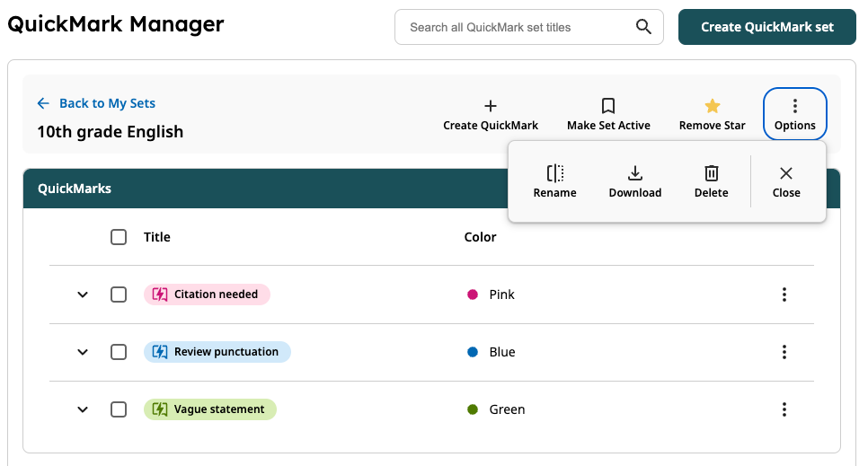Screen dimensions: 868x466
Task: Click the Delete trash icon
Action: pos(712,173)
